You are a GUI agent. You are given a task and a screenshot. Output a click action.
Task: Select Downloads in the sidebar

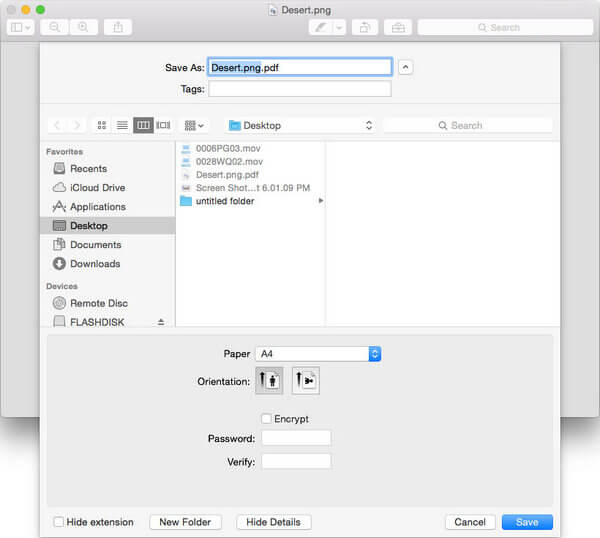click(95, 264)
